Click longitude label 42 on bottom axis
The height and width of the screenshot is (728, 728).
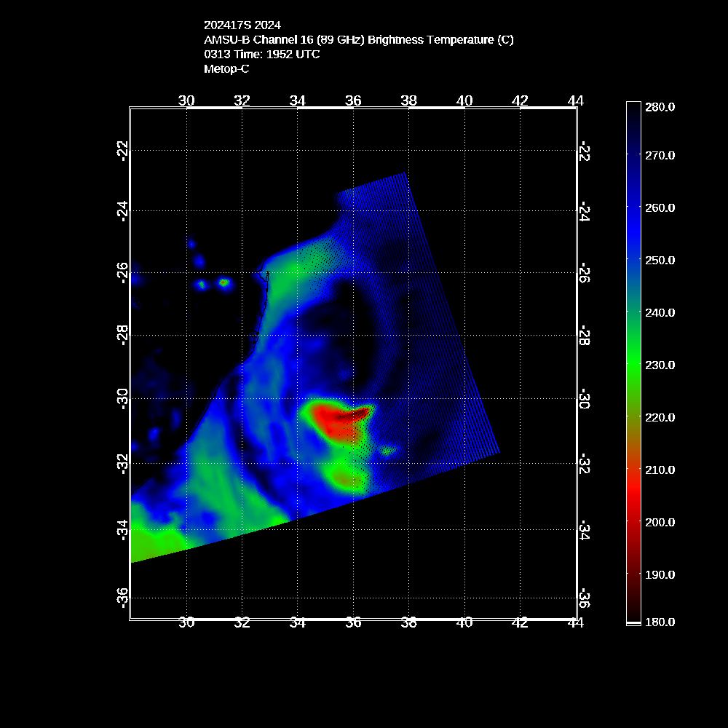pos(520,622)
